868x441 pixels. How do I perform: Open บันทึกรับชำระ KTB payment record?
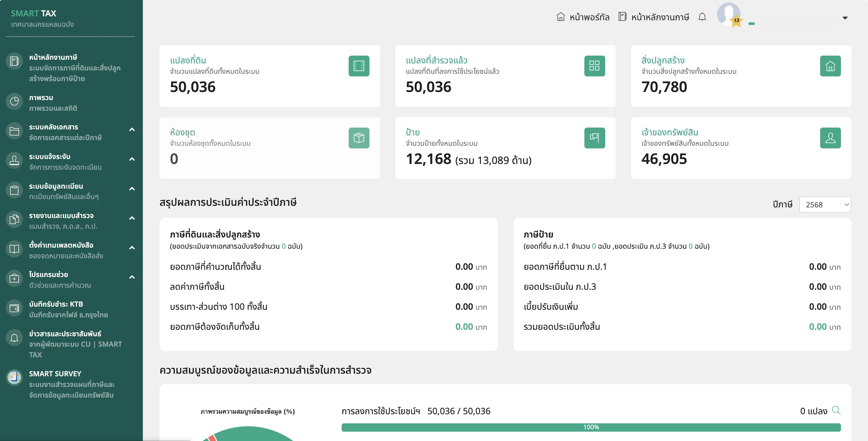56,304
